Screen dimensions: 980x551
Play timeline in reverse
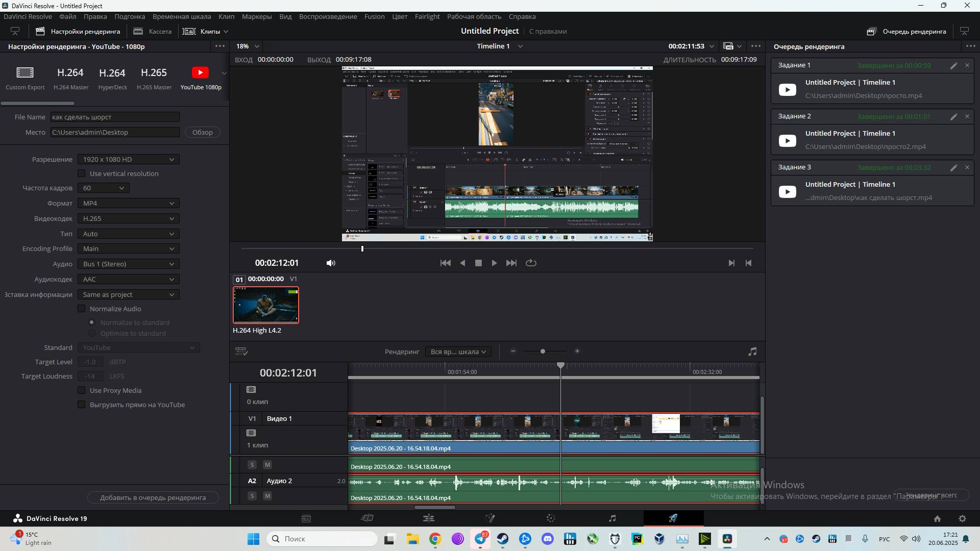(462, 263)
